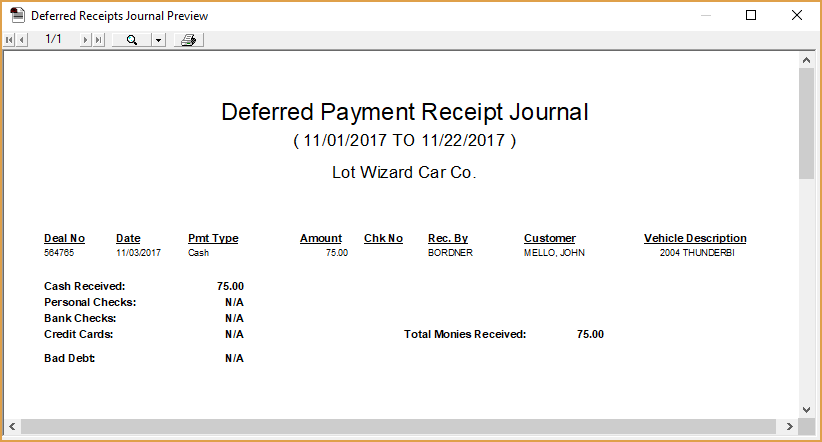Click the horizontal scrollbar thumb
The image size is (822, 442).
coord(398,427)
